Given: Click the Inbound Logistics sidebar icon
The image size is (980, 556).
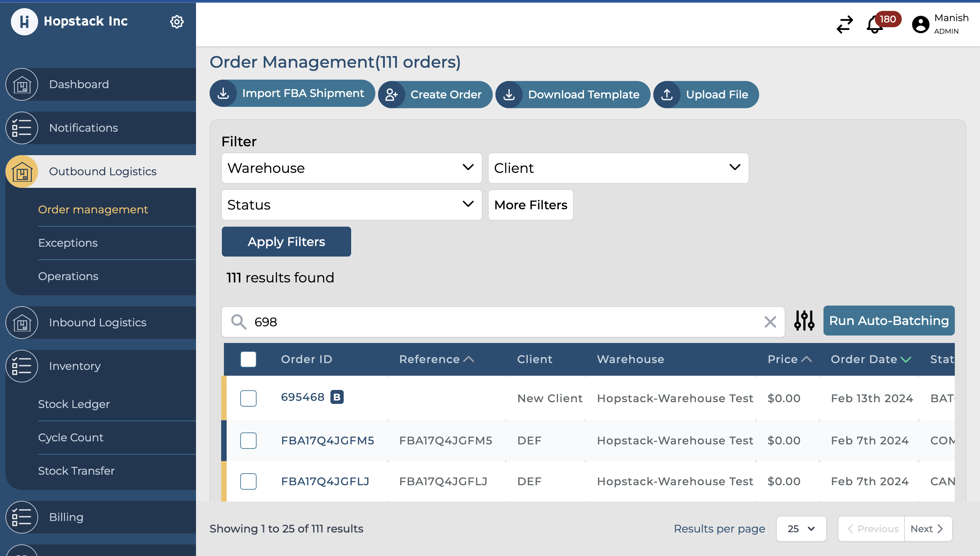Looking at the screenshot, I should coord(22,323).
